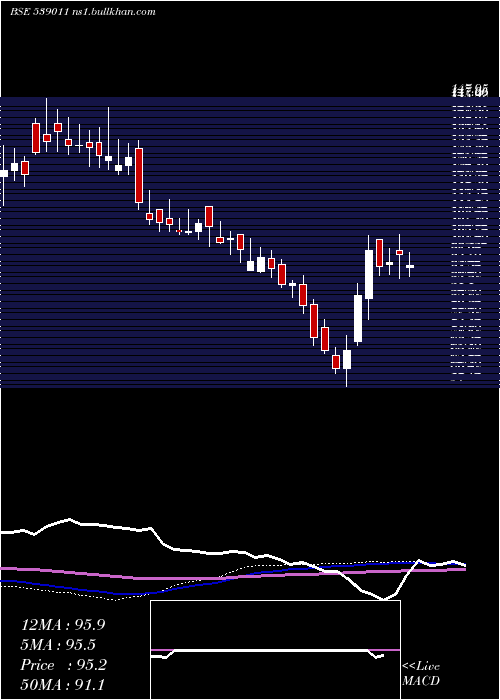
Task: Click the '50MA : 91.1' label
Action: click(x=62, y=685)
